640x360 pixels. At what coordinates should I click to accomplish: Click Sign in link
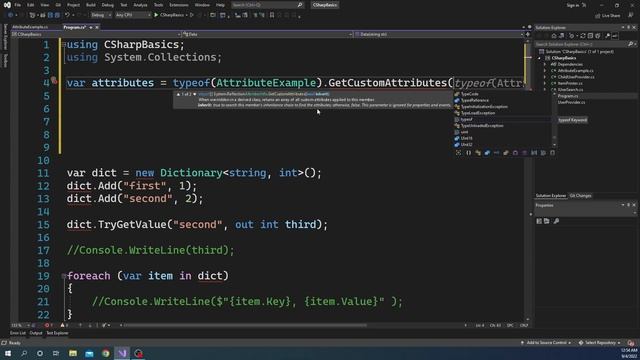[573, 5]
